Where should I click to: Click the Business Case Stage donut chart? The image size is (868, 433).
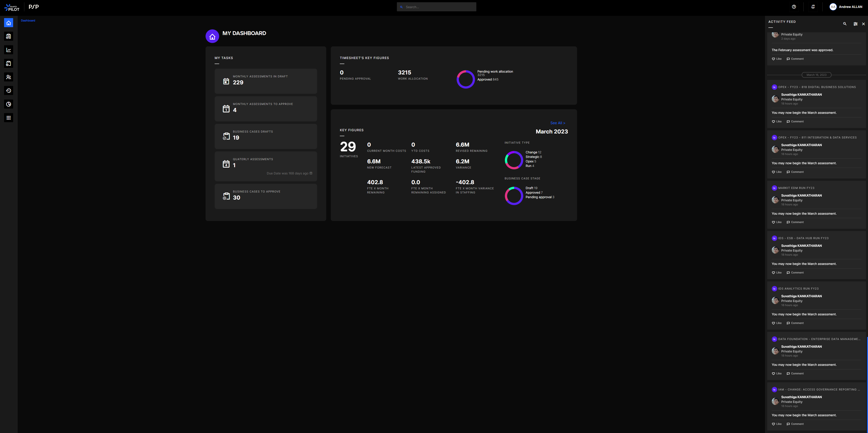(x=514, y=196)
